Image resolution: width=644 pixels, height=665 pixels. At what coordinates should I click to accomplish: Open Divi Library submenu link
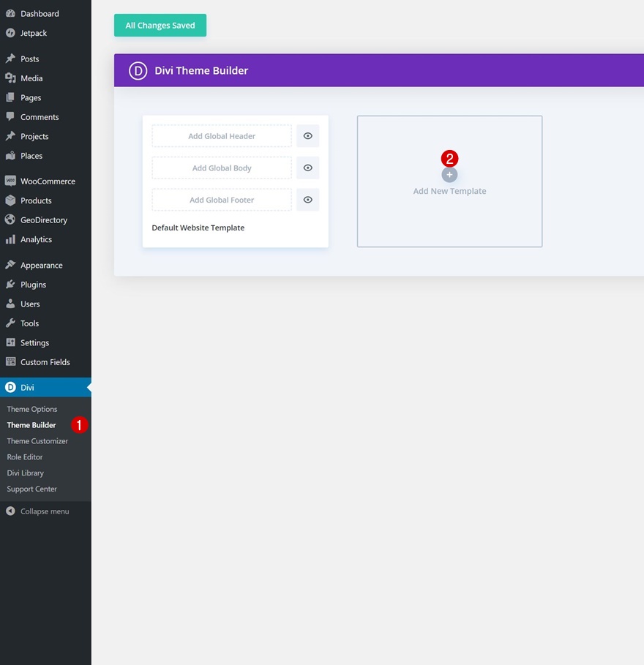pos(25,473)
